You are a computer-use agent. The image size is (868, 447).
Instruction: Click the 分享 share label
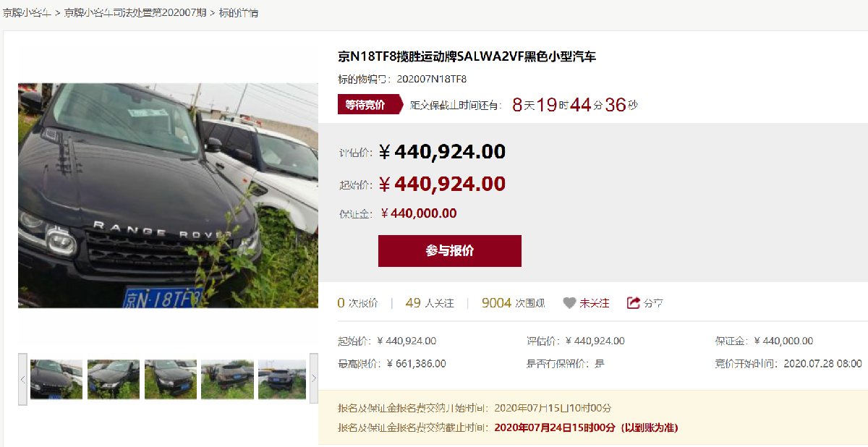tap(654, 303)
